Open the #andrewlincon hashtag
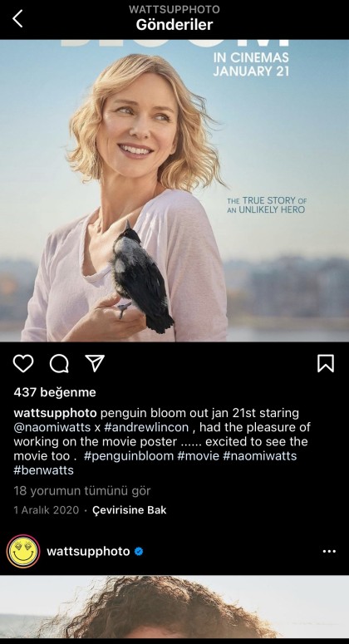 coord(146,427)
